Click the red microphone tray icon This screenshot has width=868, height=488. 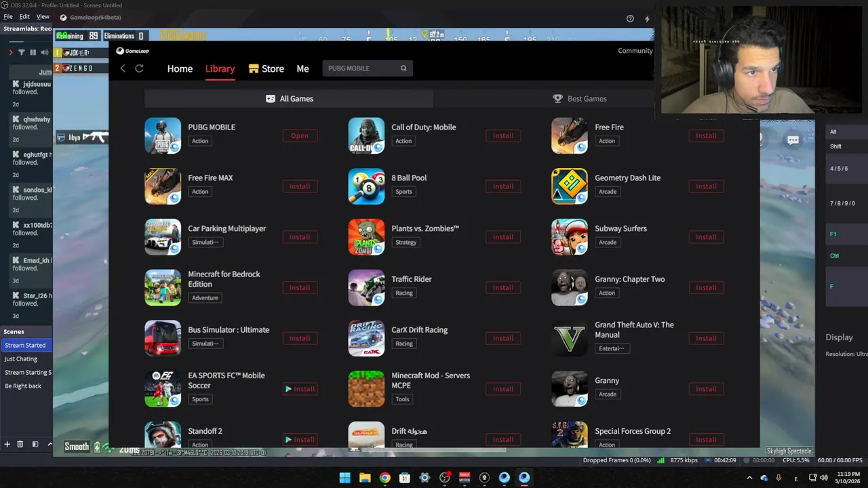click(x=778, y=478)
